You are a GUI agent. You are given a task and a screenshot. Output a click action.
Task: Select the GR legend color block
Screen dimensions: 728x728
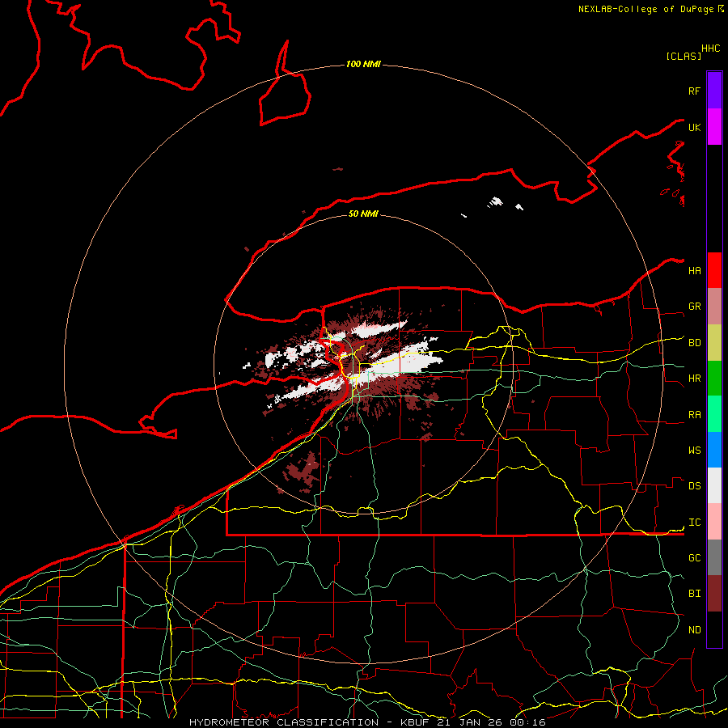[x=714, y=307]
